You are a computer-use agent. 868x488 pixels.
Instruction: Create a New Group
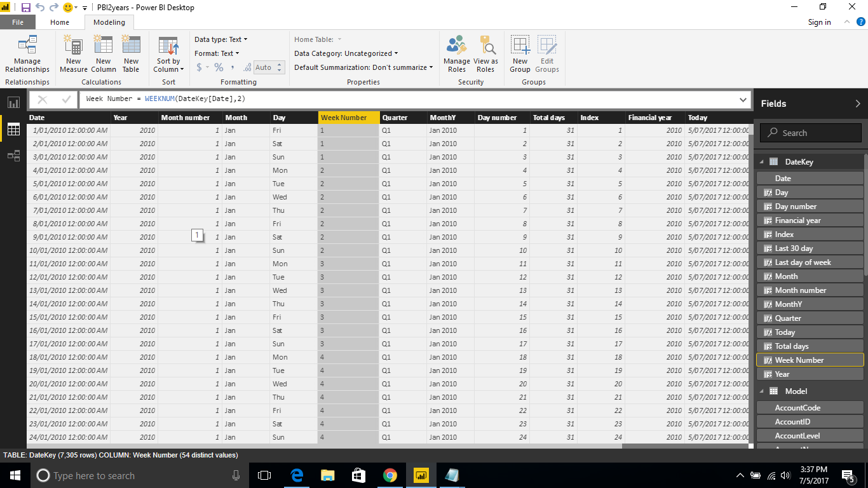pyautogui.click(x=520, y=54)
